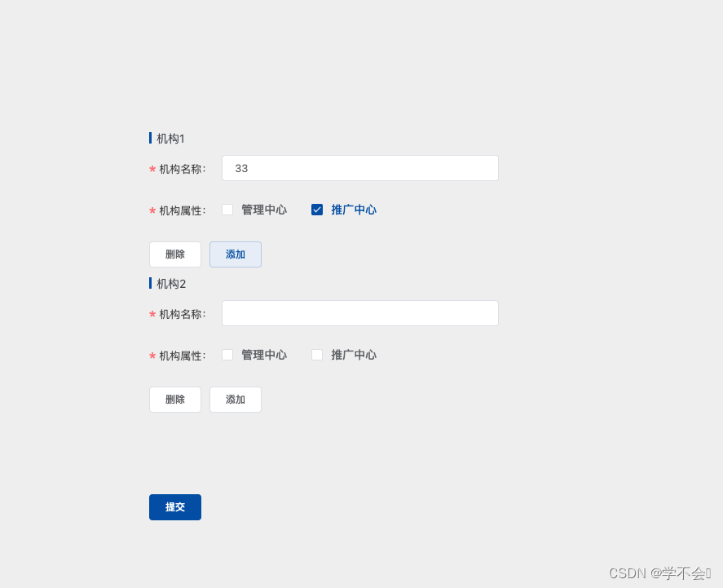Click the 机构名称 input containing 33
This screenshot has width=723, height=588.
359,168
